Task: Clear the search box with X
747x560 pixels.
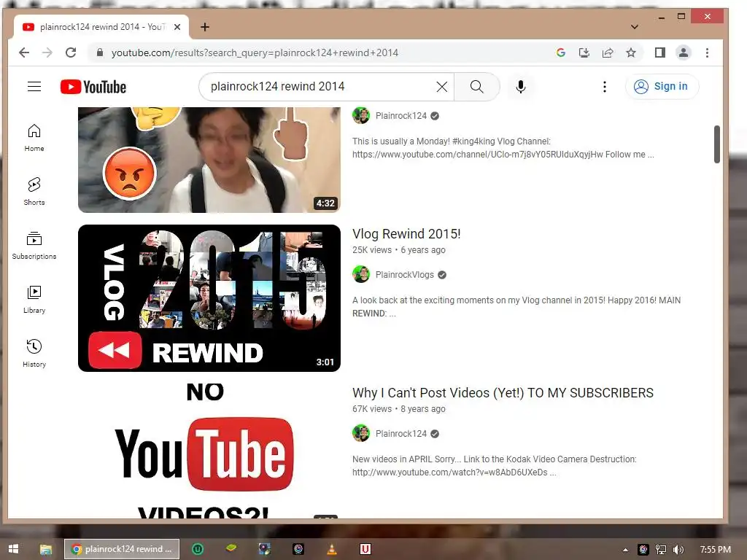Action: pos(442,87)
